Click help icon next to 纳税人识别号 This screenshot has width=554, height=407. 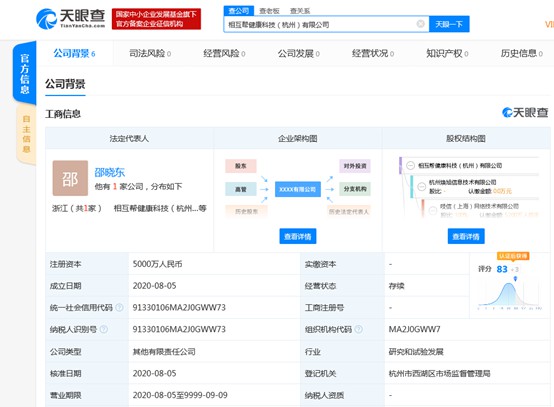pyautogui.click(x=104, y=329)
